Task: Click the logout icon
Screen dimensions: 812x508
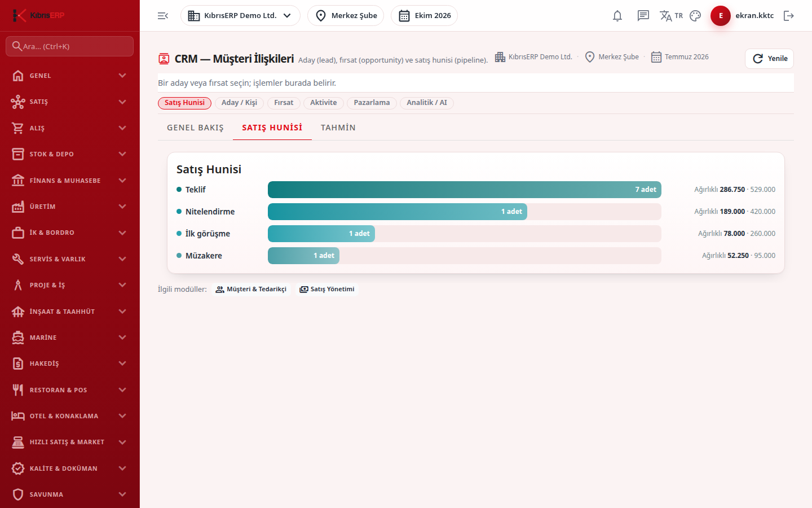Action: click(789, 16)
